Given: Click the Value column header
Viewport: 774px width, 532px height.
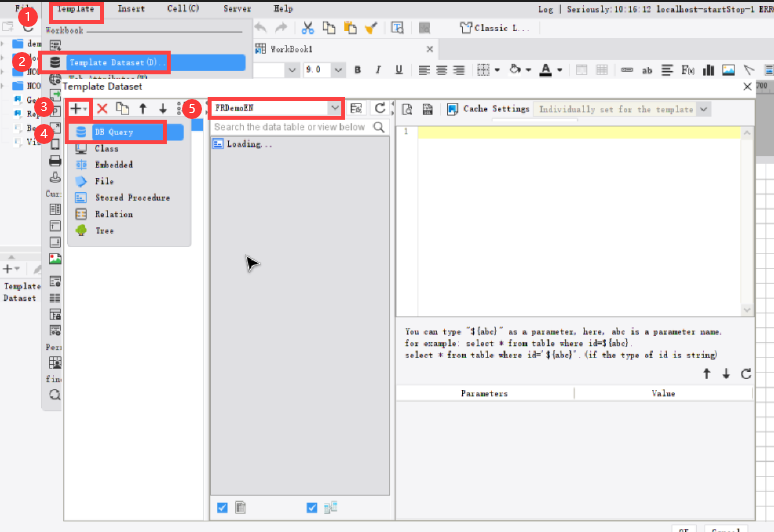Looking at the screenshot, I should [x=663, y=393].
